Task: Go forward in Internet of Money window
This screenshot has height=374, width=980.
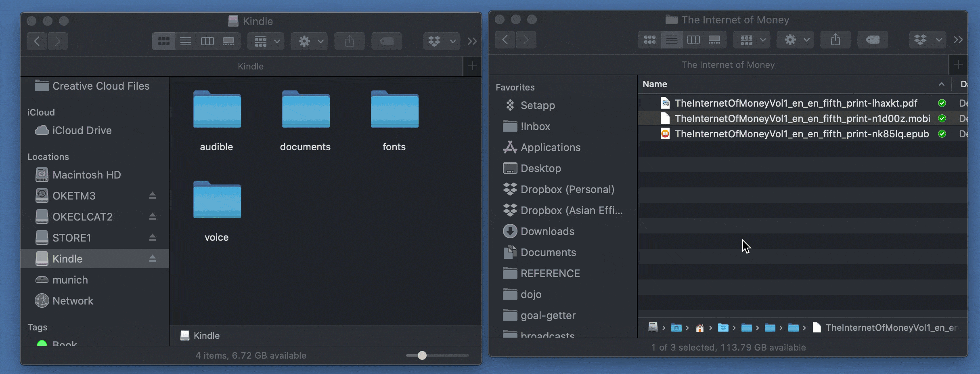Action: click(526, 40)
